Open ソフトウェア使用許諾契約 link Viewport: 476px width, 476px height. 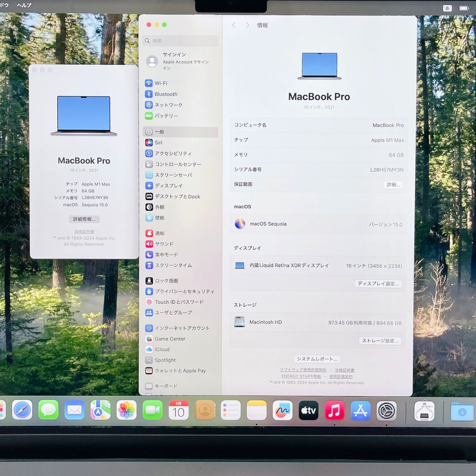pyautogui.click(x=303, y=370)
